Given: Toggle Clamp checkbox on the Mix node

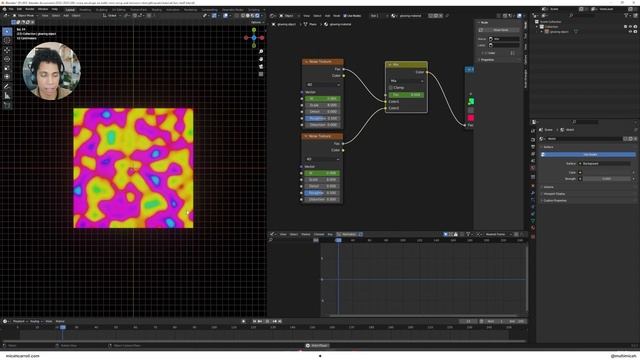Looking at the screenshot, I should click(391, 88).
